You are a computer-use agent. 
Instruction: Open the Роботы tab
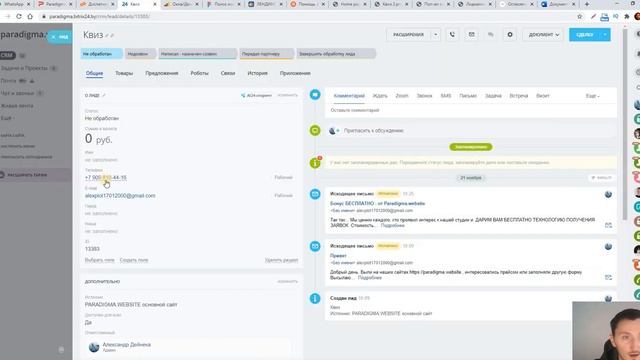(x=199, y=73)
